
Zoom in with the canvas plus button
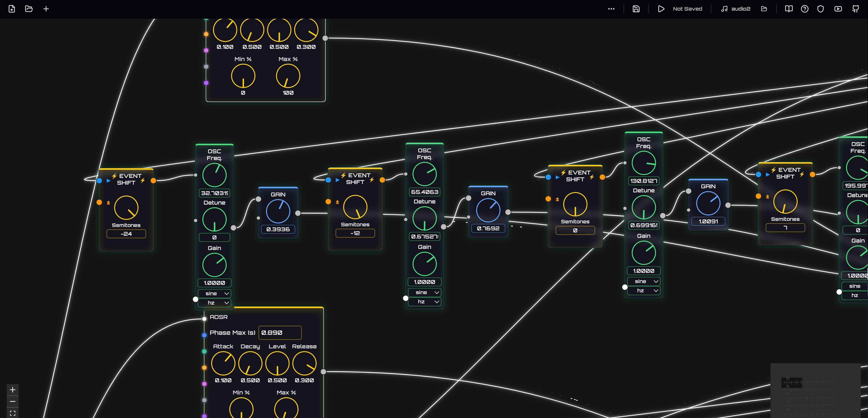[12, 390]
